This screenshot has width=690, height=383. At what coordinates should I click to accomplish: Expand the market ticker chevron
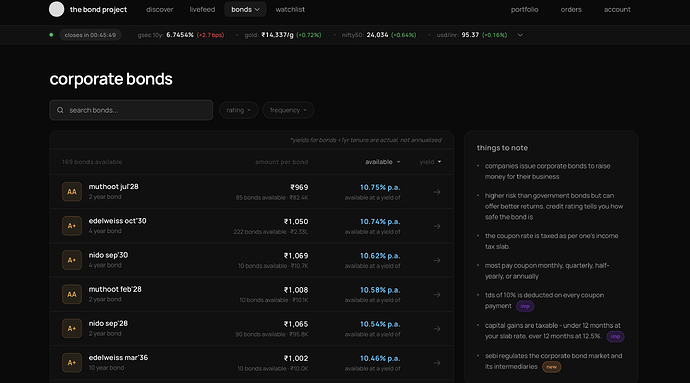click(x=520, y=35)
